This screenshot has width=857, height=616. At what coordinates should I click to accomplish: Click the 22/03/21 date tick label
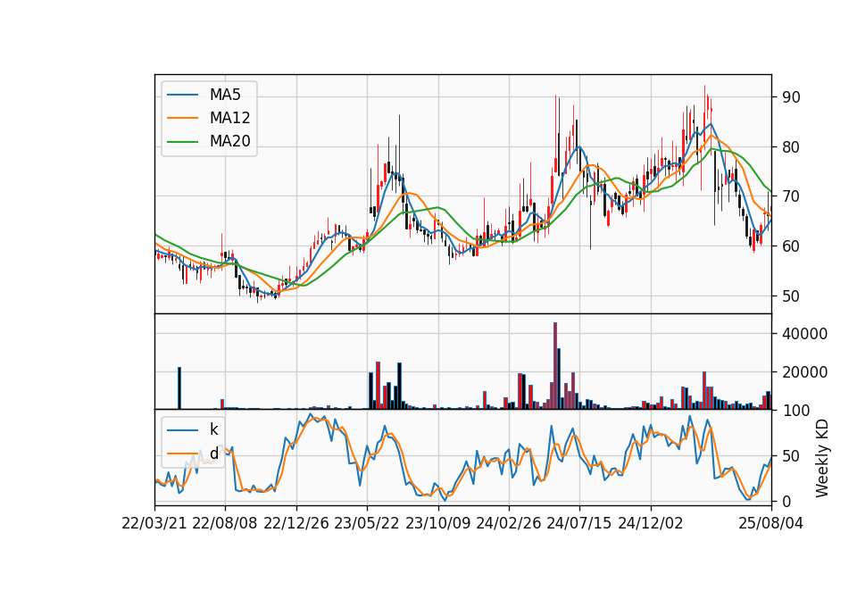tap(154, 523)
